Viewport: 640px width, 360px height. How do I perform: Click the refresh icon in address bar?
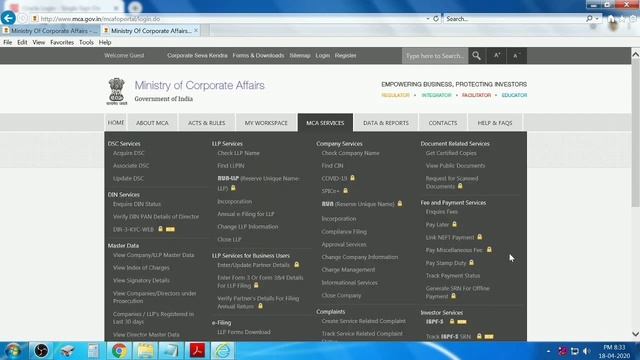436,19
